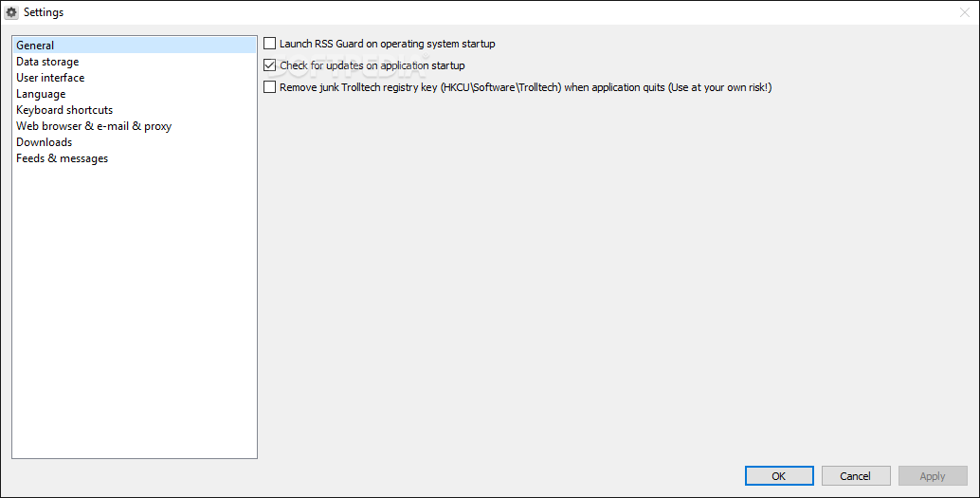Switch to the Downloads settings page
Screen dimensions: 980x498
[134, 142]
